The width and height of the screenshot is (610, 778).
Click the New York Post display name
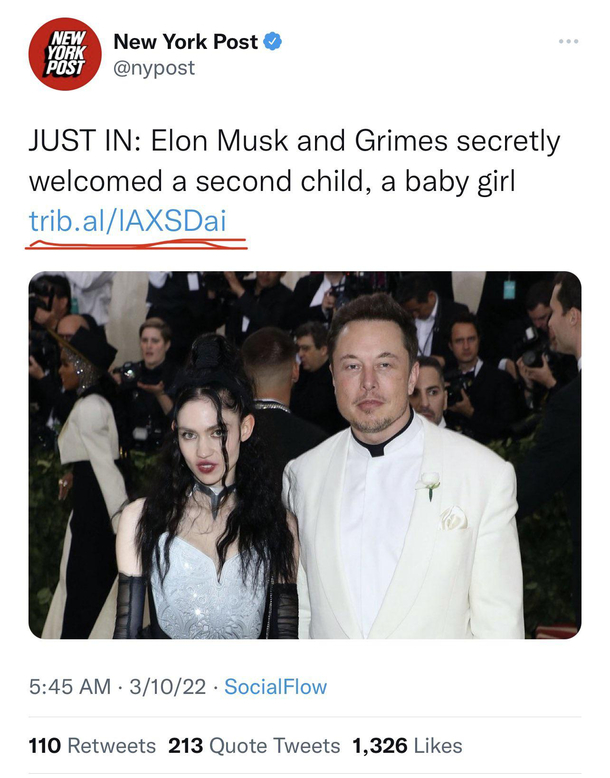186,42
